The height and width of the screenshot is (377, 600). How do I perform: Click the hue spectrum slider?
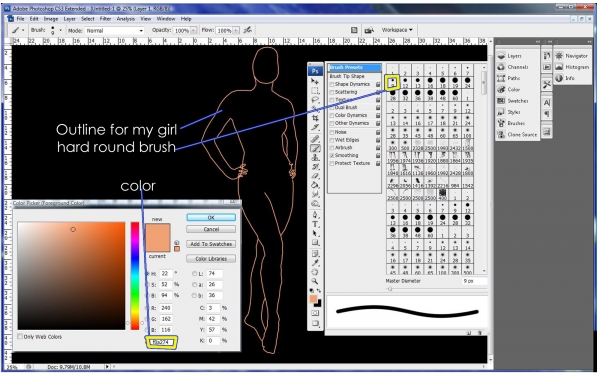coord(135,276)
